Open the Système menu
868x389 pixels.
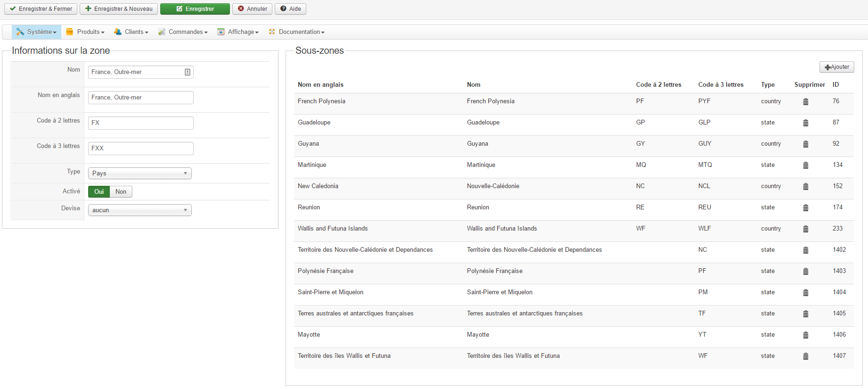[36, 32]
